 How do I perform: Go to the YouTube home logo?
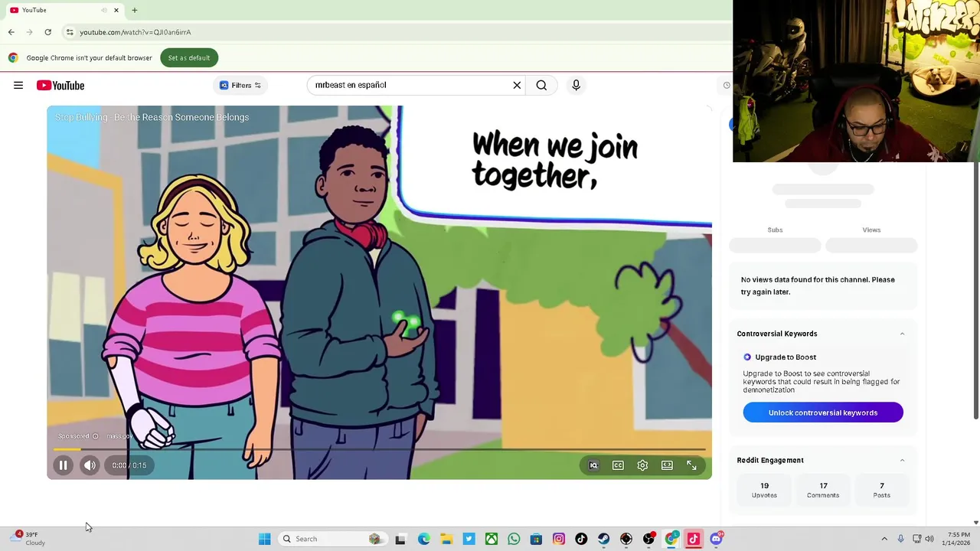click(60, 86)
